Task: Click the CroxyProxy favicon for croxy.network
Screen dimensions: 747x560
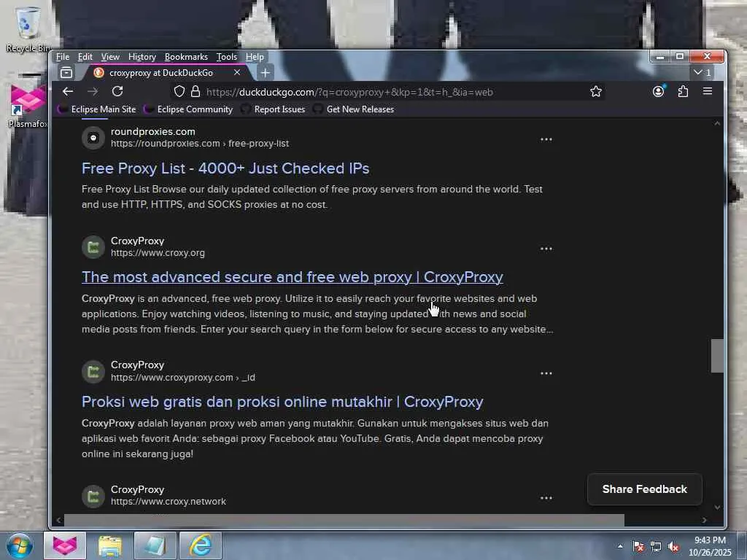Action: (x=93, y=496)
